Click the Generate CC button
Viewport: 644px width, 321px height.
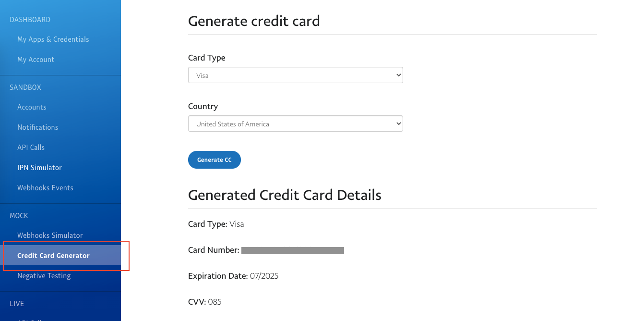(x=215, y=160)
